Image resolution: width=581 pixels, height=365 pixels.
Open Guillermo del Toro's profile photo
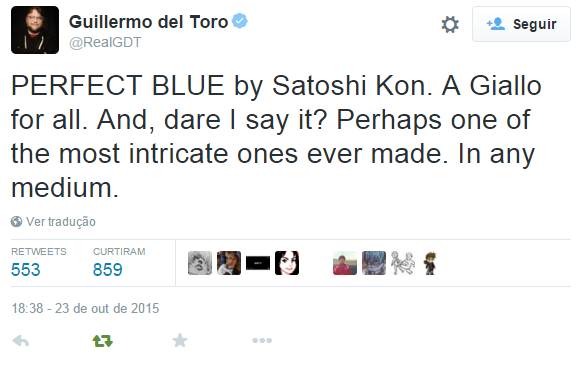35,30
